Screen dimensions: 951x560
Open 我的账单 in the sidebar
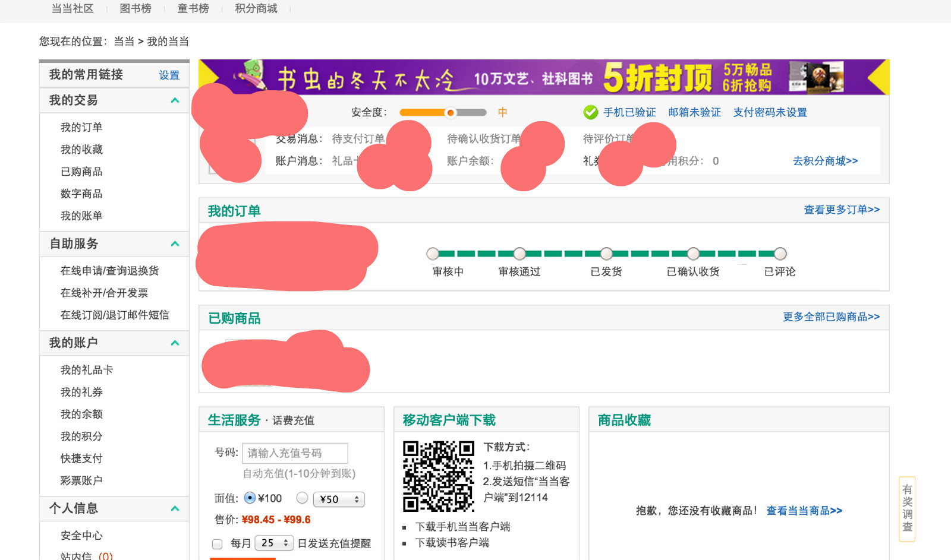pos(81,216)
